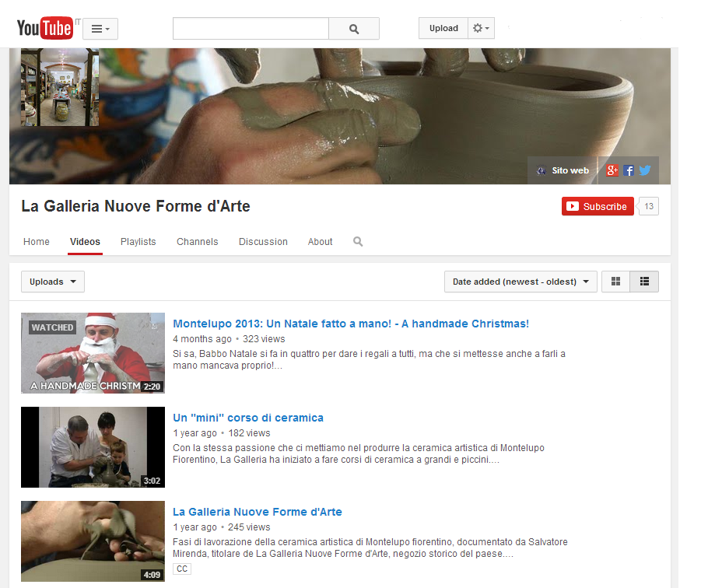
Task: Open the channel avatar shop photo
Action: coord(60,87)
